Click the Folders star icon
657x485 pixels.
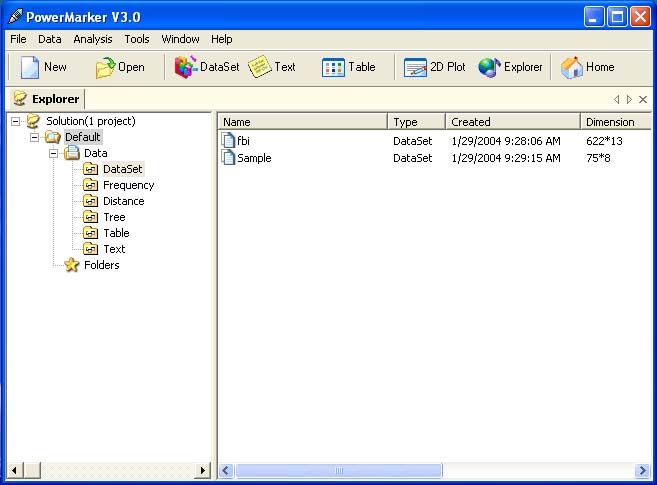click(x=72, y=265)
